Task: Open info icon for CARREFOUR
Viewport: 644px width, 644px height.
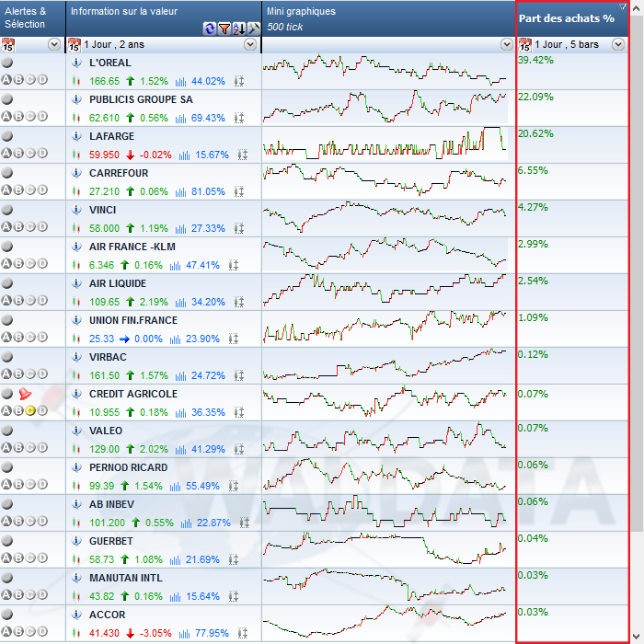Action: (x=76, y=173)
